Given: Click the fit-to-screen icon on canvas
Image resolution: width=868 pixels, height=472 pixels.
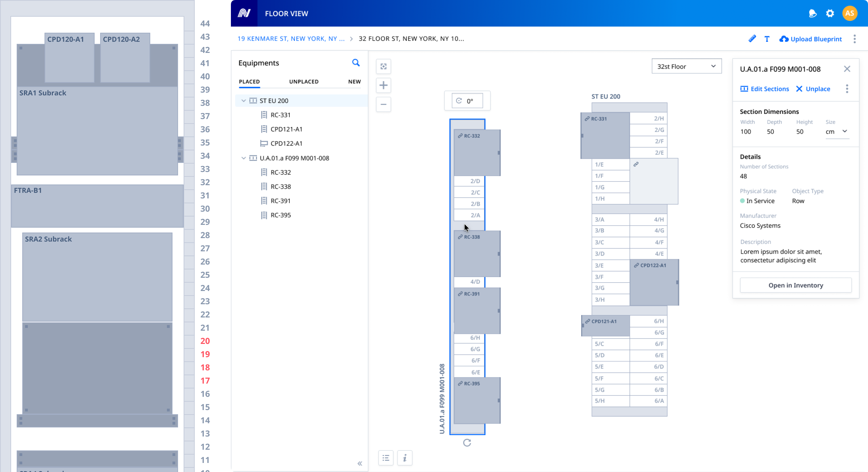Looking at the screenshot, I should pos(384,66).
